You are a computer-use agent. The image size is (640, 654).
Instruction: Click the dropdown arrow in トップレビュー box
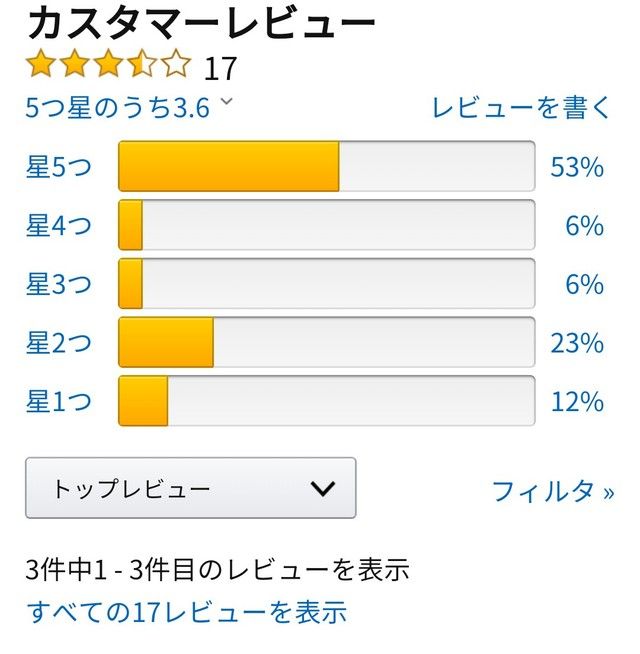pos(323,488)
